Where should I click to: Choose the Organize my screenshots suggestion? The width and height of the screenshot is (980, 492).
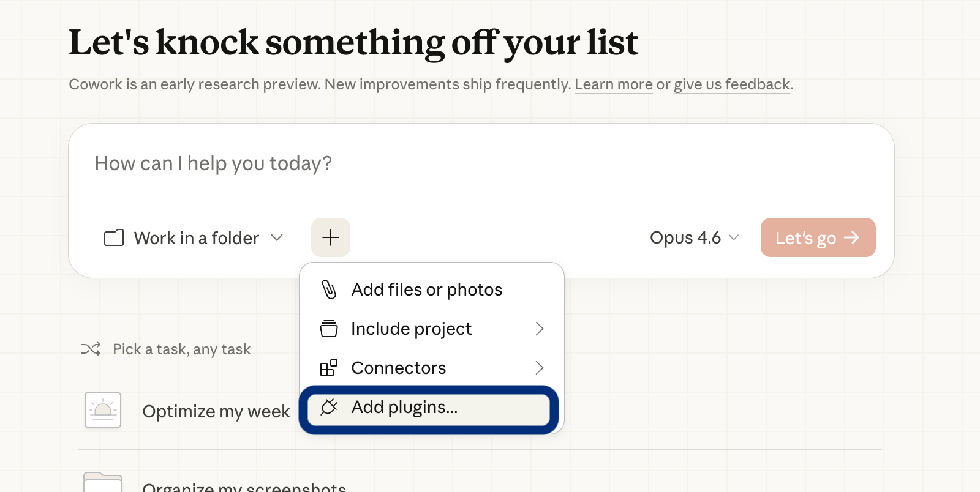tap(244, 486)
